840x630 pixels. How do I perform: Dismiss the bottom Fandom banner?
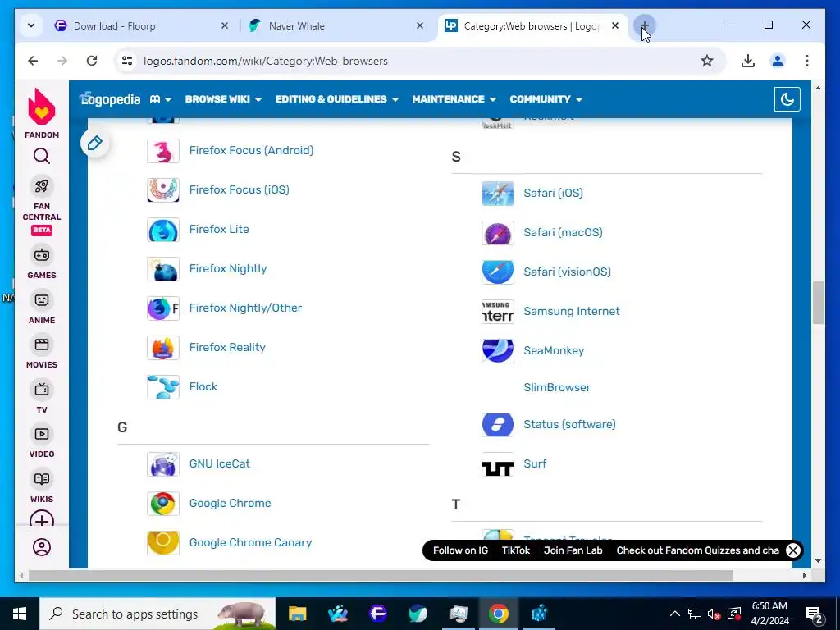pos(793,550)
